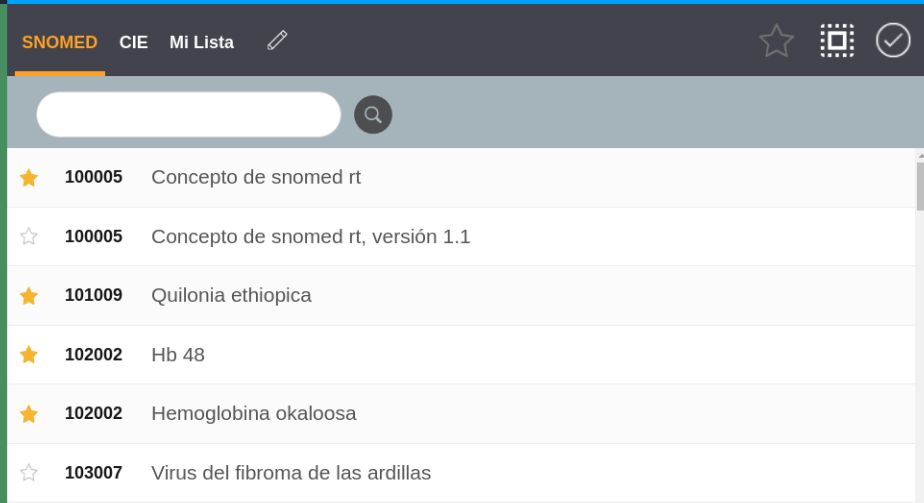Image resolution: width=924 pixels, height=503 pixels.
Task: Star Virus del fibroma de las ardillas
Action: 29,473
